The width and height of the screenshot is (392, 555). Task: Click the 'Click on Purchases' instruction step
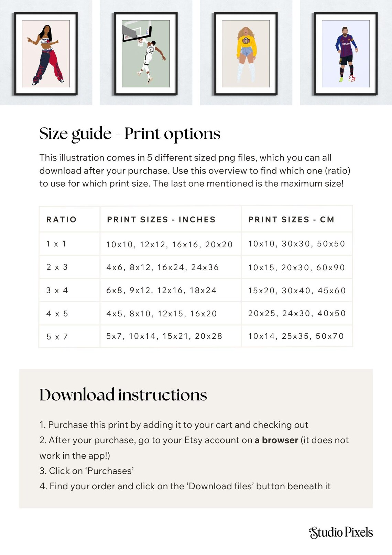tap(86, 471)
